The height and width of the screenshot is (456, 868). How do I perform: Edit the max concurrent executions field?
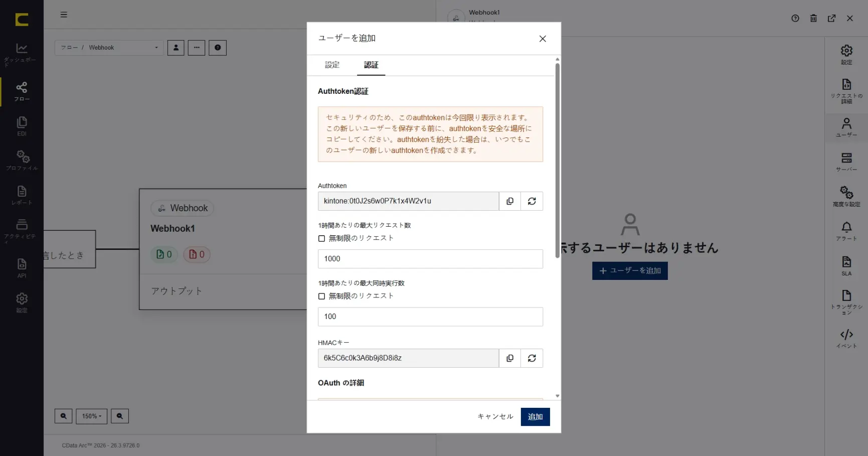[x=430, y=317]
